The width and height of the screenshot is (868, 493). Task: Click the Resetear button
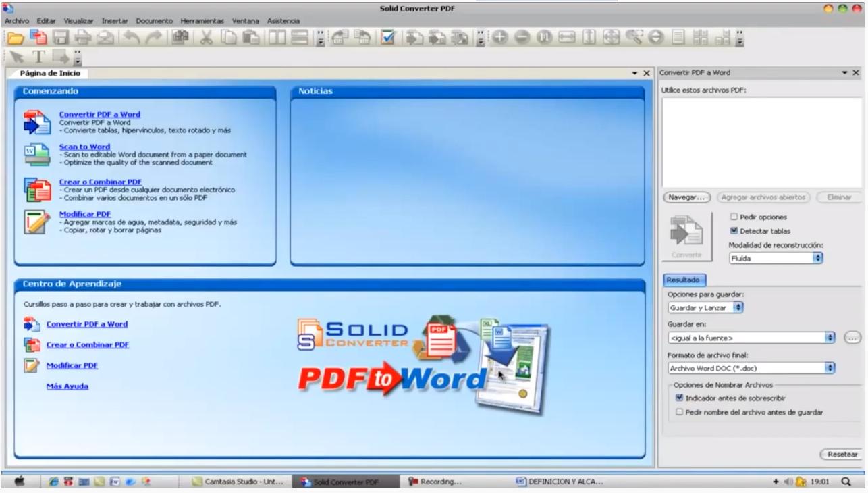[841, 455]
